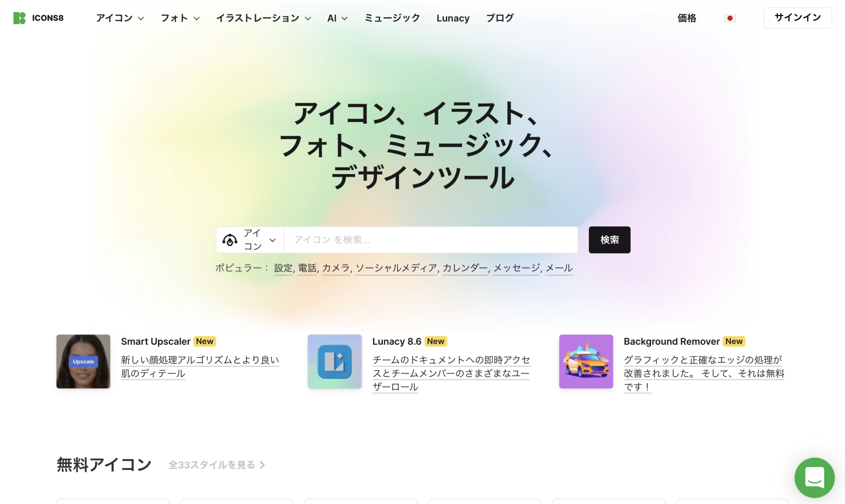Click the Lunacy 8.6 app icon thumbnail
Screen dimensions: 845x504
coord(335,361)
